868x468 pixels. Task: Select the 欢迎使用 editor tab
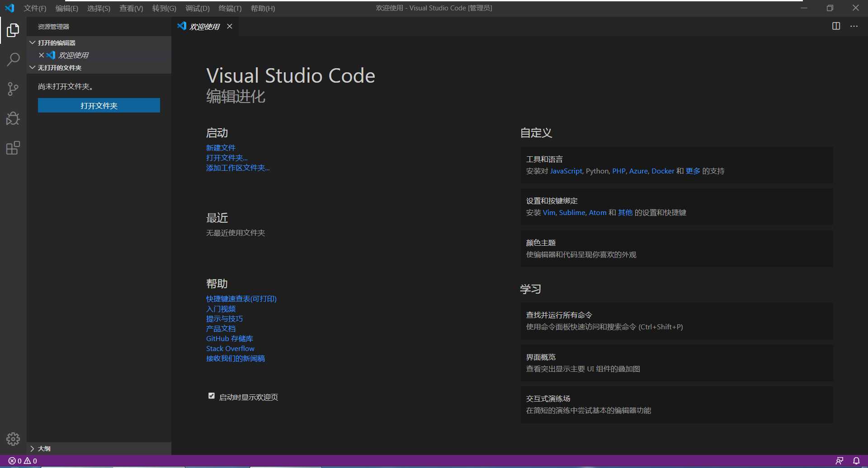pos(206,26)
